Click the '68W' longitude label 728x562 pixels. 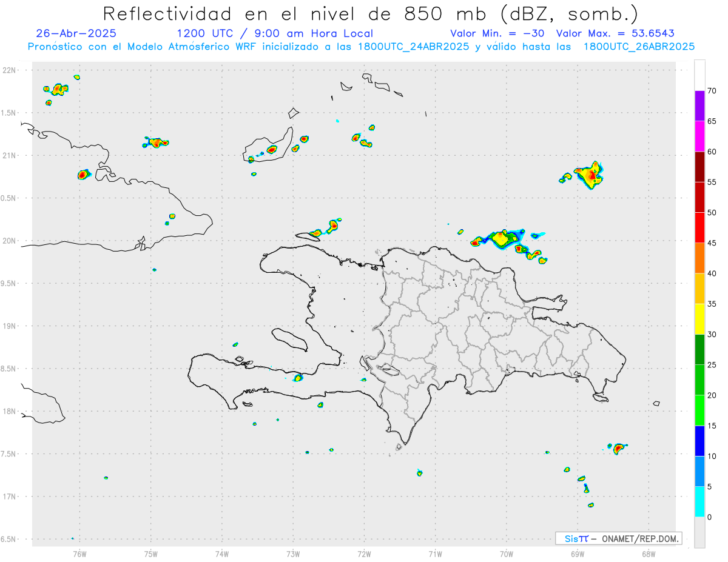[x=649, y=553]
